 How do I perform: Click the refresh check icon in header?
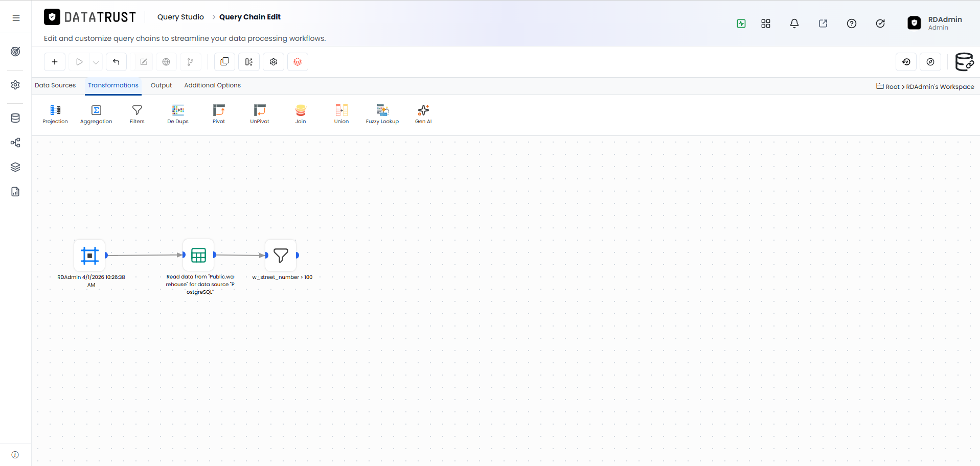[880, 24]
